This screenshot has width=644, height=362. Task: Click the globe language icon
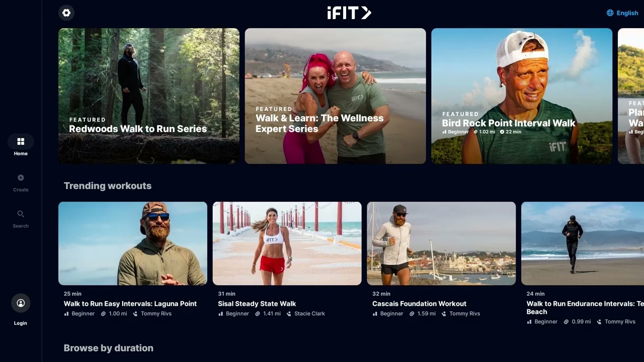point(610,13)
